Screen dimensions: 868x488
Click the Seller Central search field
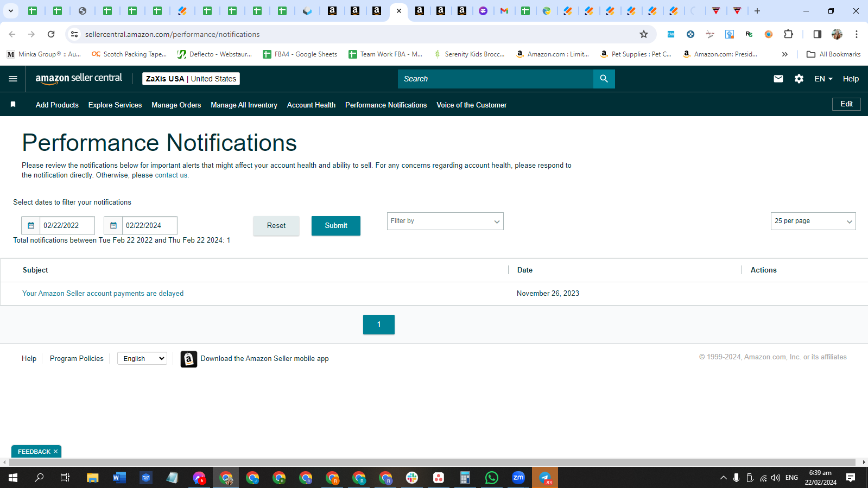pyautogui.click(x=496, y=79)
